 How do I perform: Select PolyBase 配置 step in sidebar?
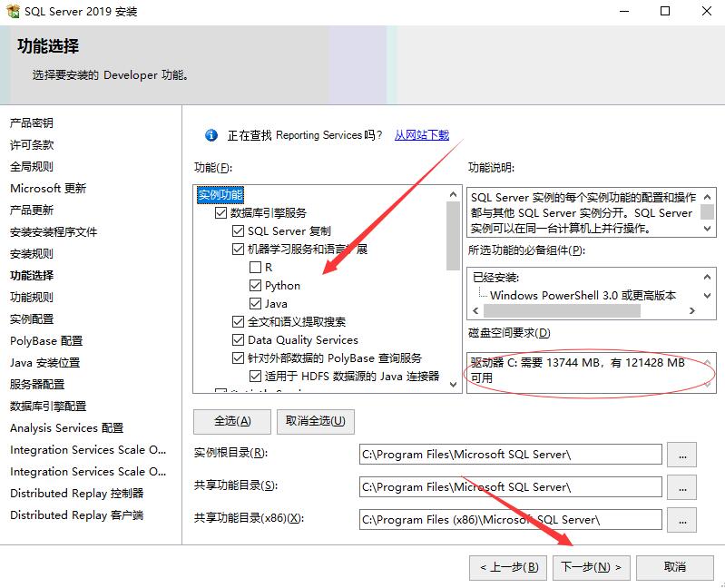pyautogui.click(x=46, y=340)
